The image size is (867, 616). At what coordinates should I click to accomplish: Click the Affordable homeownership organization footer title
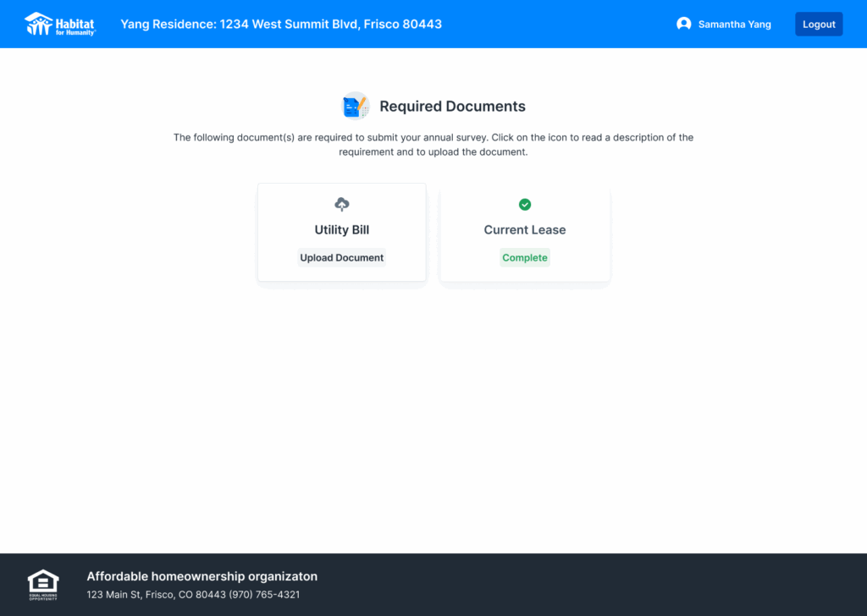pos(202,576)
